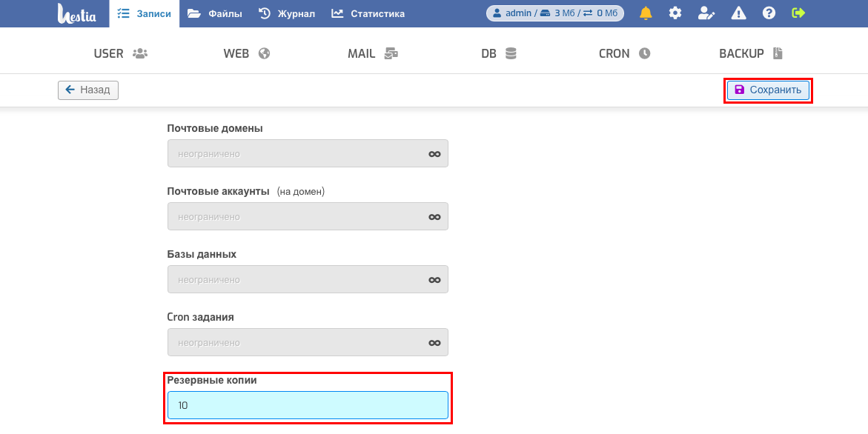Image resolution: width=868 pixels, height=434 pixels.
Task: Open the Файлы tab
Action: [215, 14]
